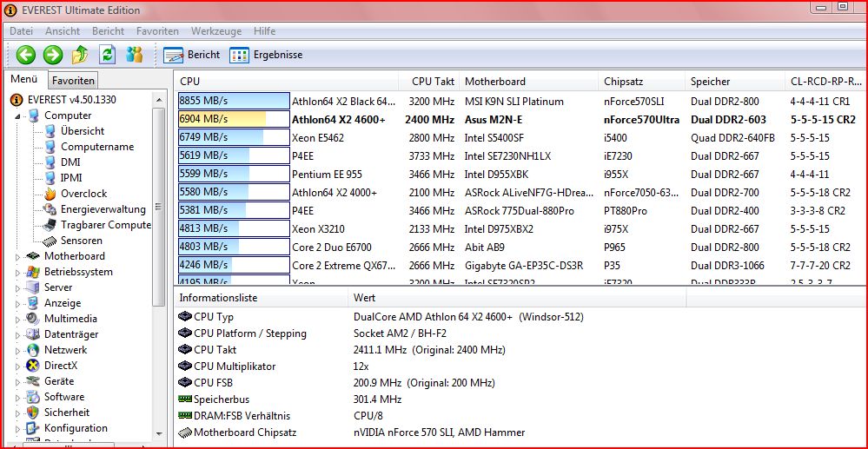Image resolution: width=868 pixels, height=449 pixels.
Task: Collapse the Computer tree node
Action: coord(17,116)
